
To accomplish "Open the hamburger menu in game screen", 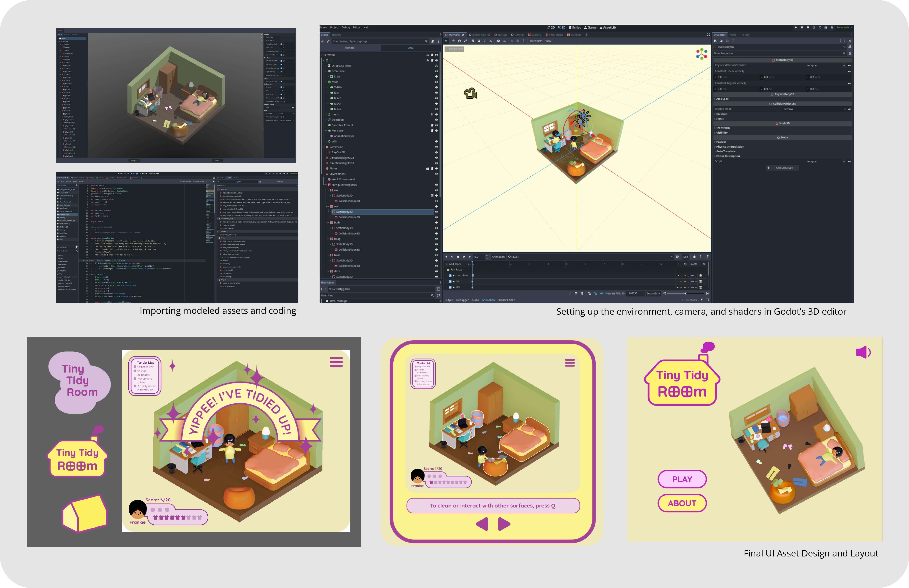I will coord(336,362).
